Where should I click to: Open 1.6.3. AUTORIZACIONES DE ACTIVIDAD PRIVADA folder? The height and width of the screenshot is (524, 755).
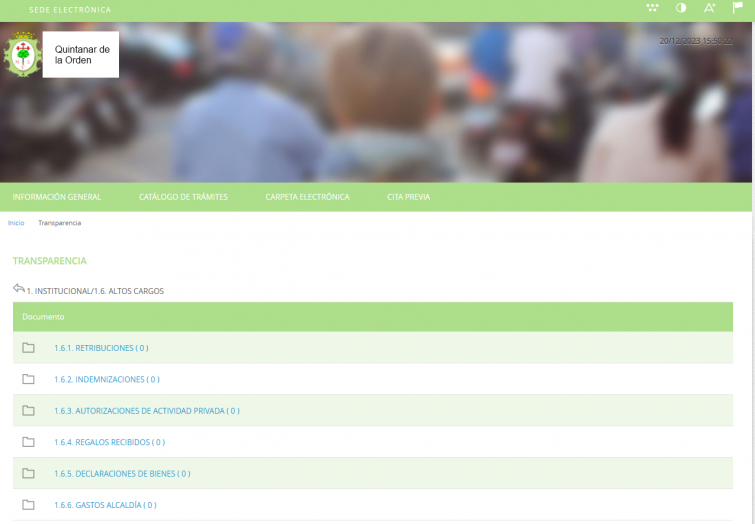[146, 411]
